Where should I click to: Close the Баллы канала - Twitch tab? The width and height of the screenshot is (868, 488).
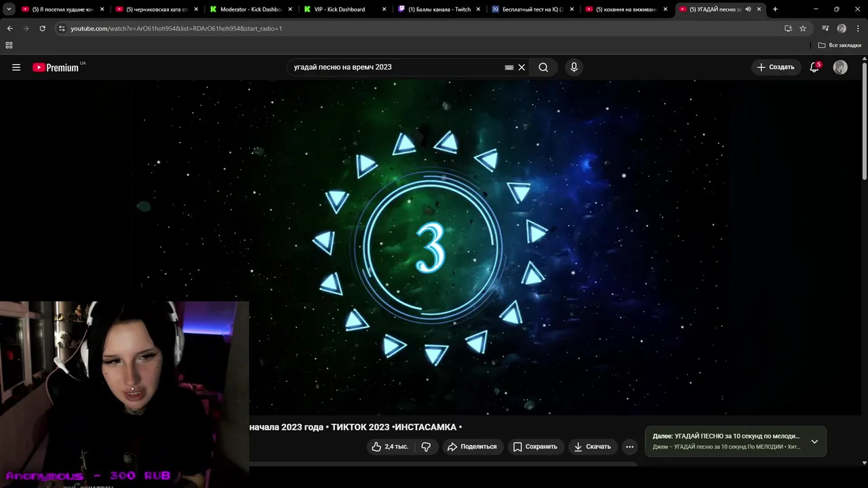(477, 9)
